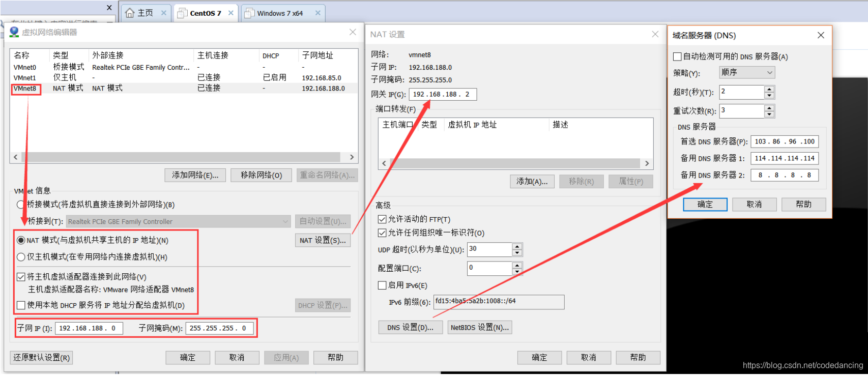868x375 pixels.
Task: Click 备用 DNS 服务器 1 field
Action: (x=785, y=158)
